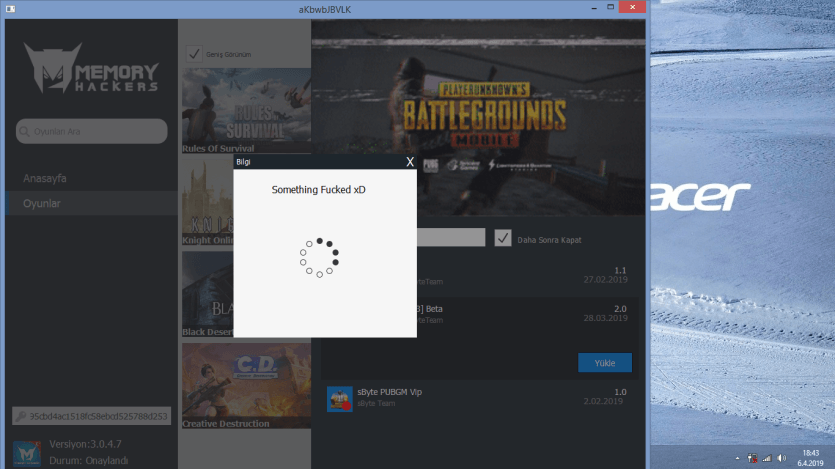835x469 pixels.
Task: Click the Versiyon:3.0.4.7 text
Action: tap(85, 444)
